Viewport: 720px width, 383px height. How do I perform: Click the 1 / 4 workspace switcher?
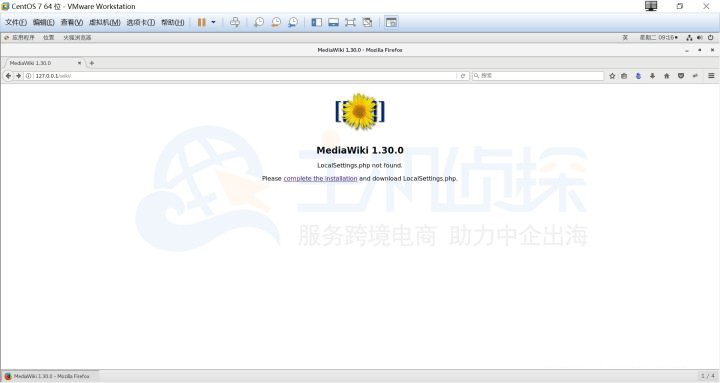pos(708,376)
